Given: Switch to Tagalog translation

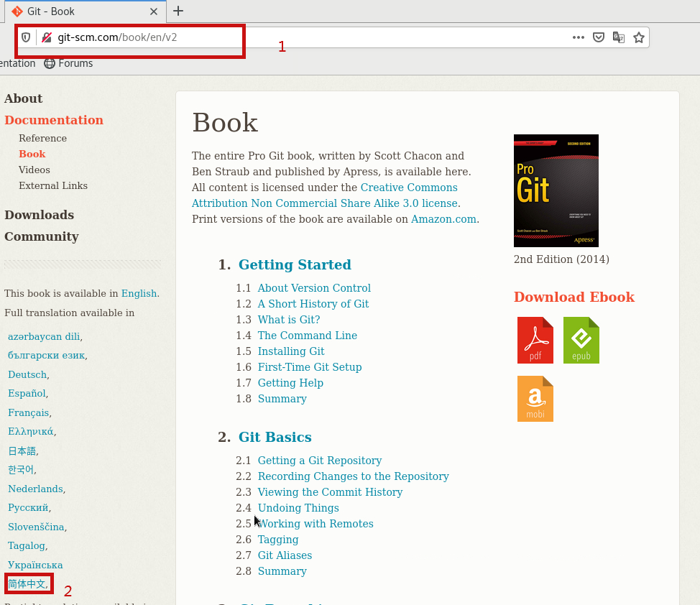Looking at the screenshot, I should point(27,545).
